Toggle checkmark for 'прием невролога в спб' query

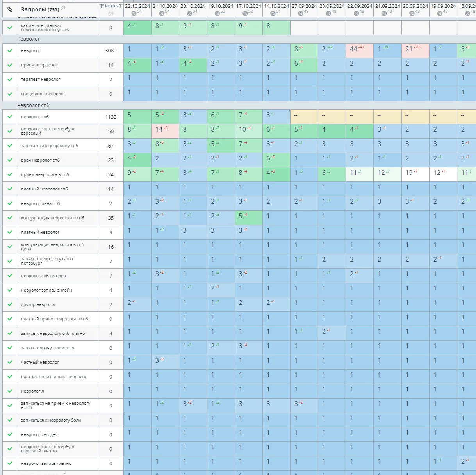pyautogui.click(x=10, y=174)
